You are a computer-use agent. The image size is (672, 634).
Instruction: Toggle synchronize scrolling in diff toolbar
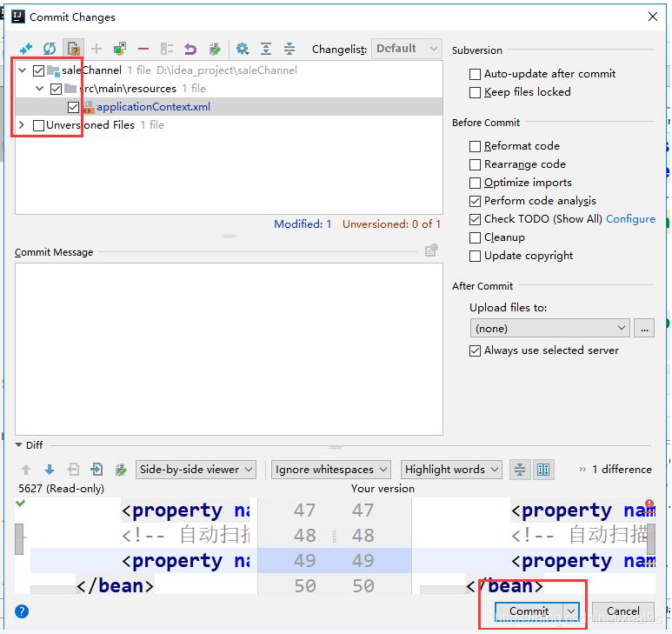click(543, 470)
